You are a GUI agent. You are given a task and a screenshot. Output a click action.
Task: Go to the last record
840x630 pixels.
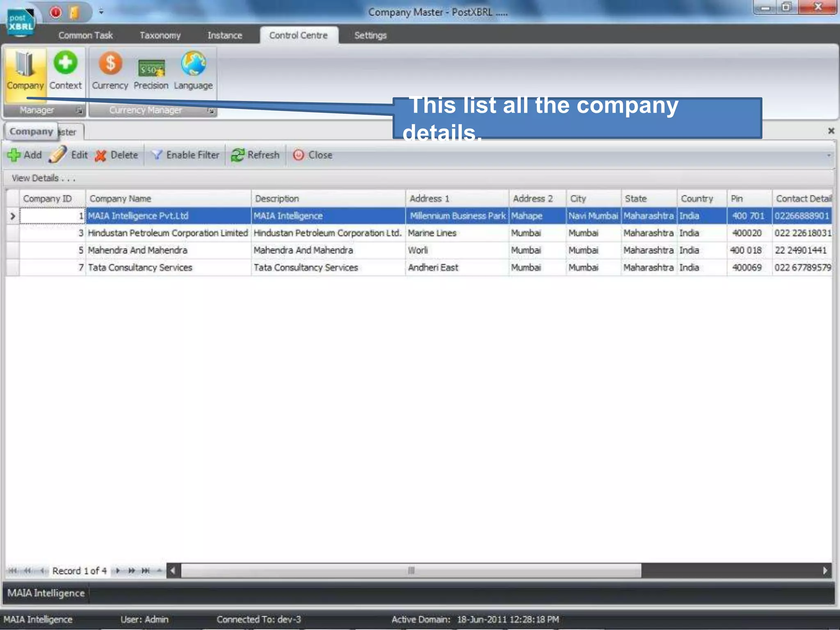[x=146, y=571]
